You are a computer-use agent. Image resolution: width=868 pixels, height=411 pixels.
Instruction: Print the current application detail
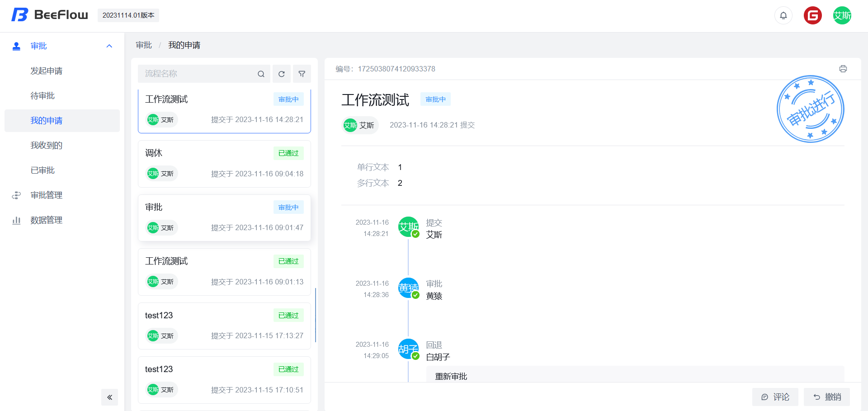point(843,69)
